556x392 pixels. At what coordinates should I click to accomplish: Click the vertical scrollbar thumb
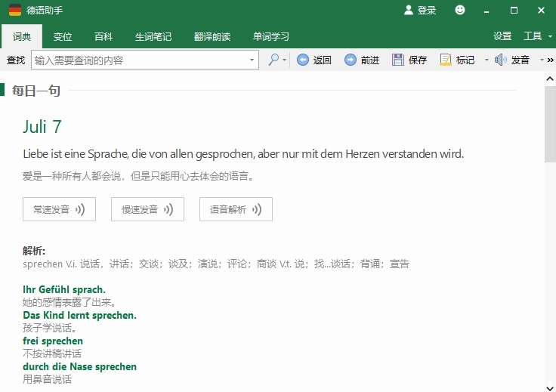550,125
